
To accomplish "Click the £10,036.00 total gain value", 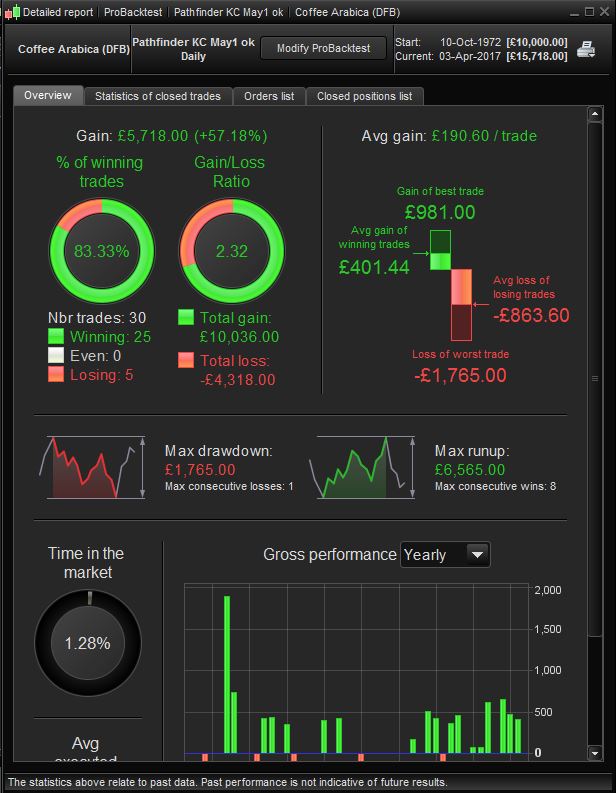I will point(239,337).
